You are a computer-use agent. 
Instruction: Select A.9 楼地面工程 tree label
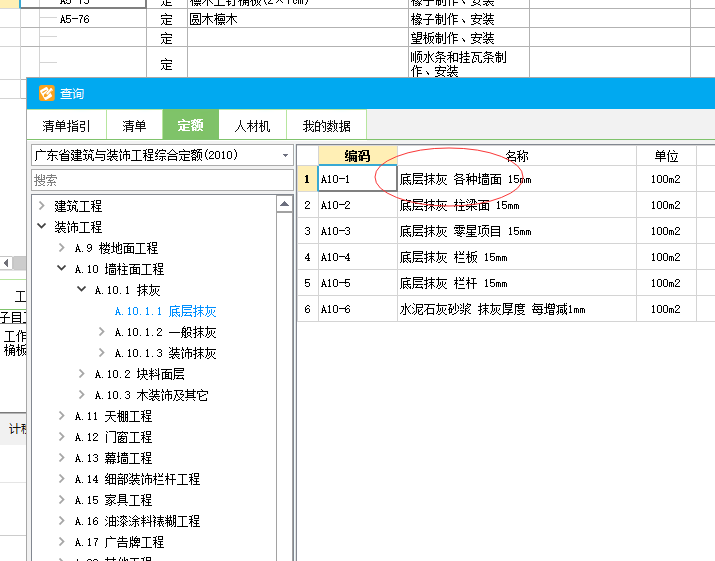point(116,248)
